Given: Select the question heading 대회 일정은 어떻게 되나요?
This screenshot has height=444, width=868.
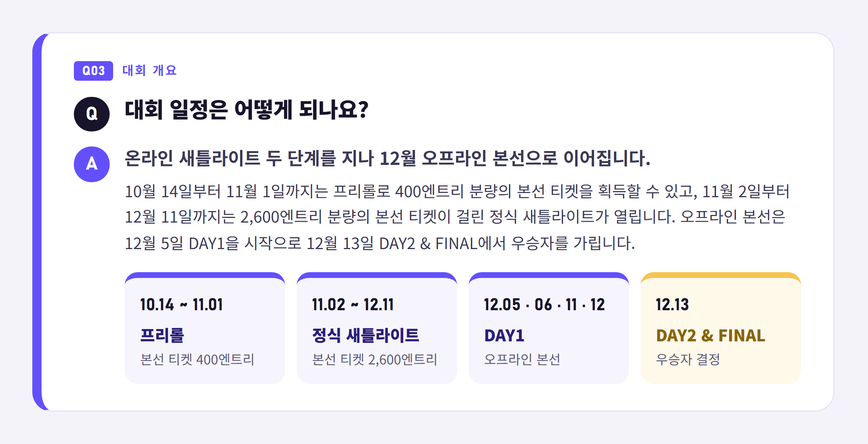Looking at the screenshot, I should pyautogui.click(x=247, y=110).
